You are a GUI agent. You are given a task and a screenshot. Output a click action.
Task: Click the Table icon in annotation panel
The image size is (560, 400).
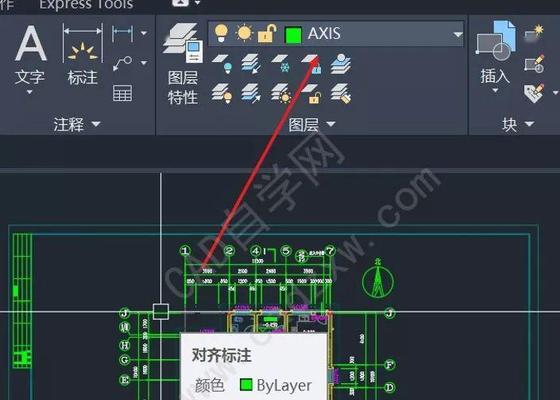[122, 93]
